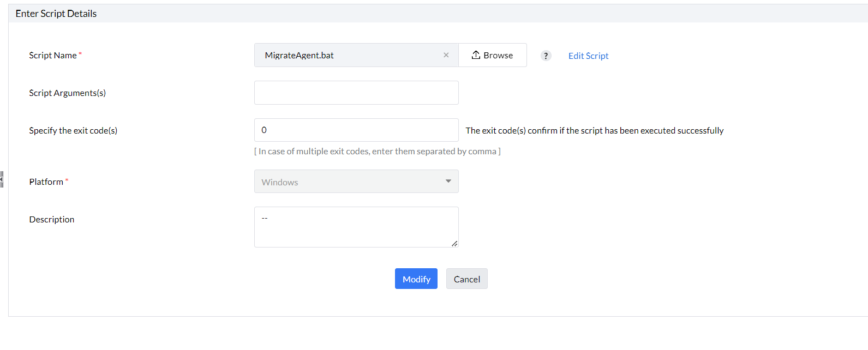Image resolution: width=868 pixels, height=350 pixels.
Task: Select the MigrateAgent.bat script name field
Action: [x=349, y=55]
